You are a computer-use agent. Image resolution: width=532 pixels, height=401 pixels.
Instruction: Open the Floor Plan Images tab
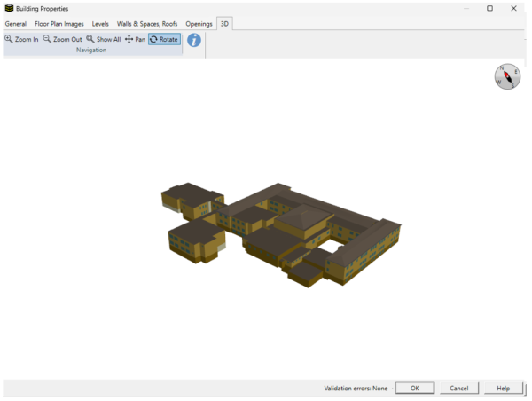(x=59, y=24)
